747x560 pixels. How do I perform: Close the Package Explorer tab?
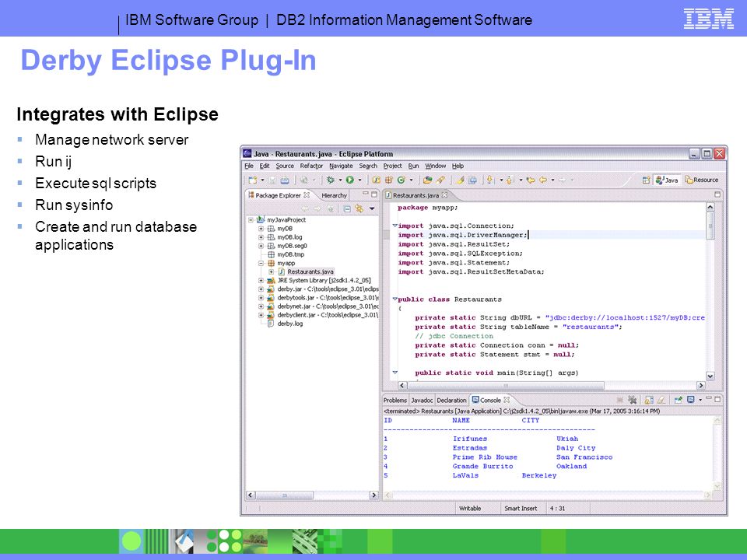tap(307, 195)
